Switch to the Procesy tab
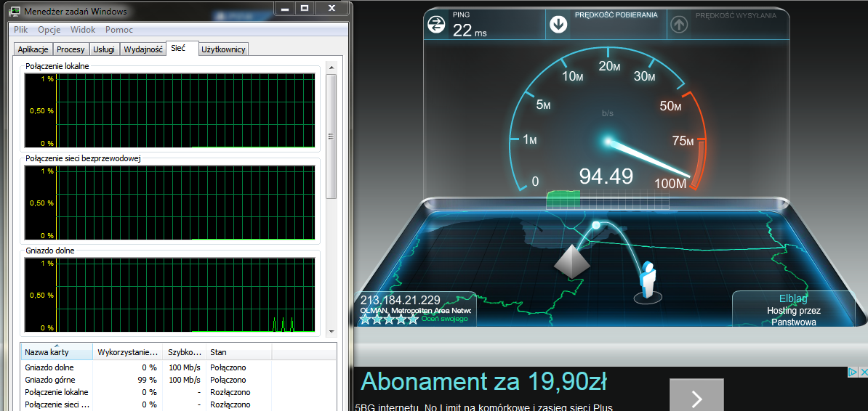Image resolution: width=868 pixels, height=411 pixels. click(71, 49)
